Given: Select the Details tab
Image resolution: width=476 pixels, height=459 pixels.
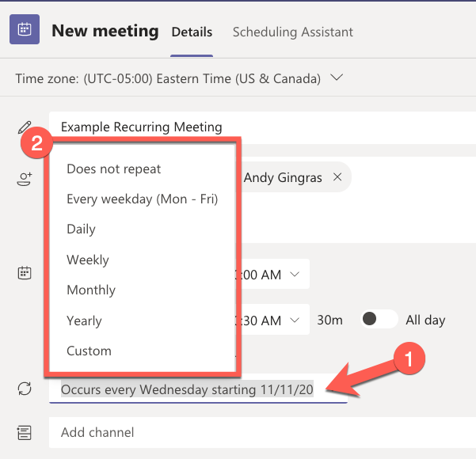Looking at the screenshot, I should [x=192, y=32].
